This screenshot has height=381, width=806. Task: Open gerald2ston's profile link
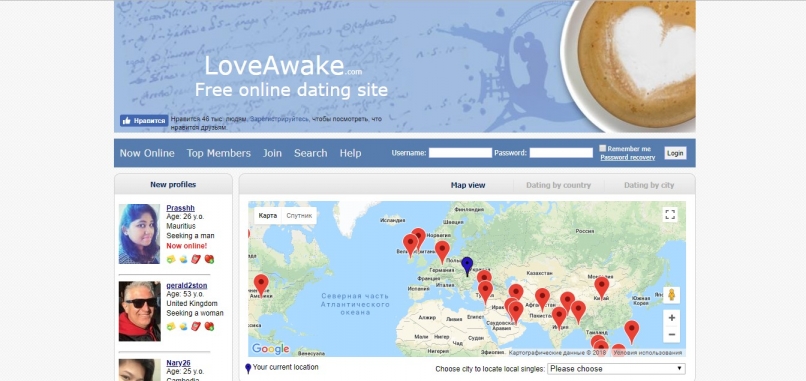[x=187, y=285]
